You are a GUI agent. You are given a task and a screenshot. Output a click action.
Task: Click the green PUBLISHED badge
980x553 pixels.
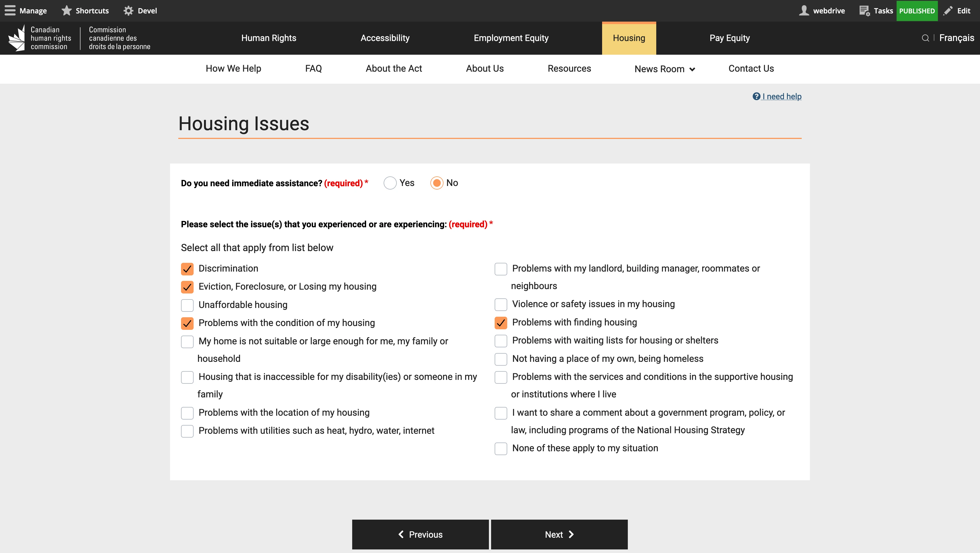tap(917, 10)
